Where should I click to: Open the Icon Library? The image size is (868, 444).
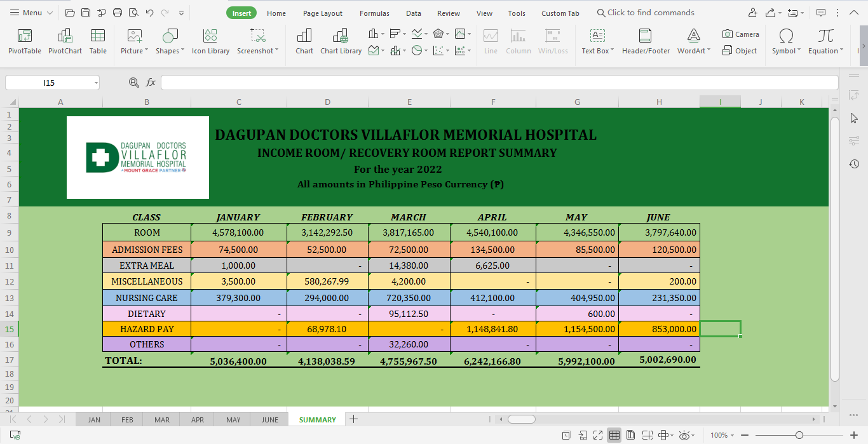pyautogui.click(x=210, y=41)
